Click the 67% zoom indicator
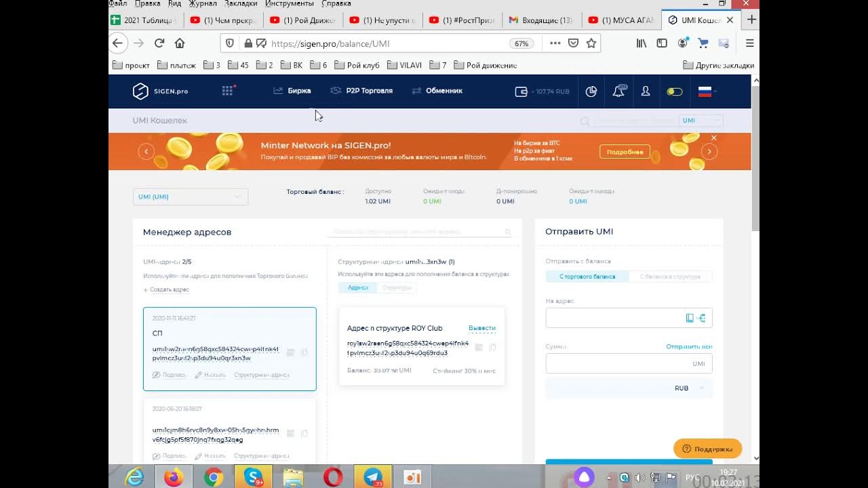This screenshot has height=488, width=868. tap(521, 43)
